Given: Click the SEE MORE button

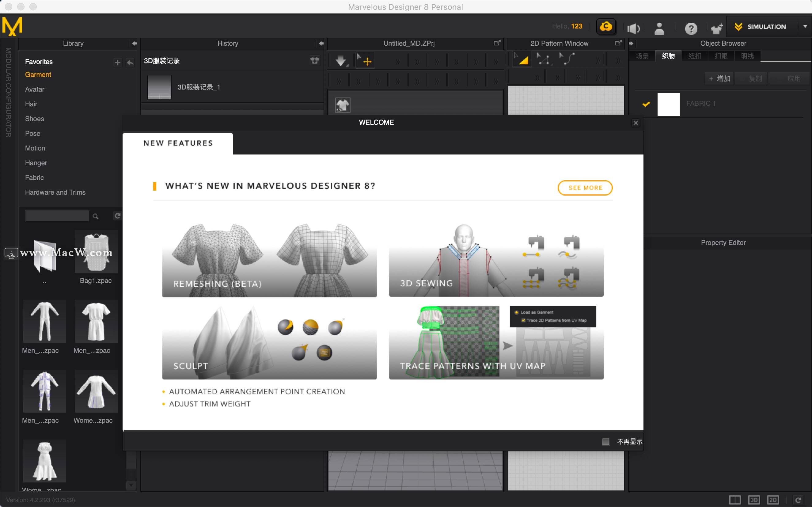Looking at the screenshot, I should tap(585, 188).
